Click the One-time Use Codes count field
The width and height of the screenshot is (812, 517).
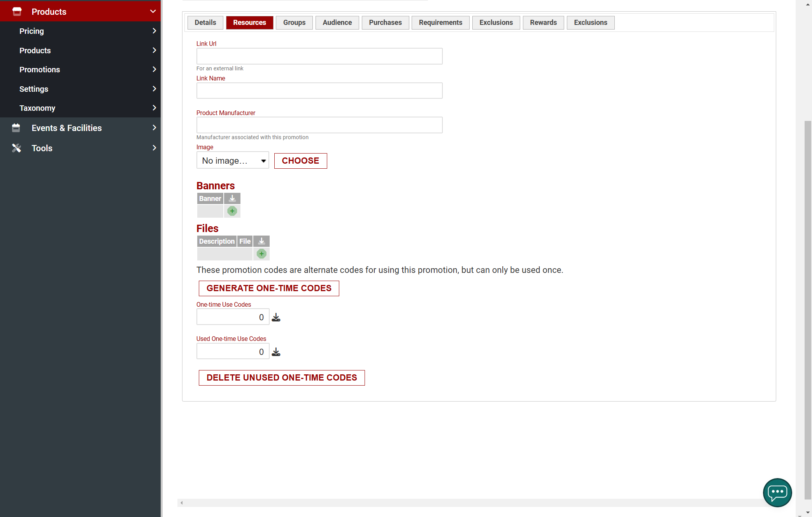tap(233, 317)
